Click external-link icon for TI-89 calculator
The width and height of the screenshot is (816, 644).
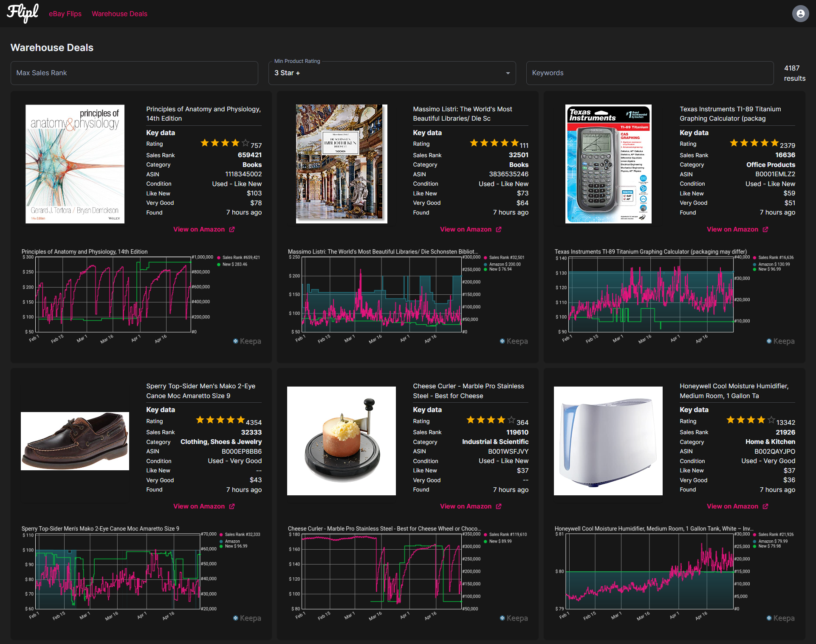pos(765,229)
